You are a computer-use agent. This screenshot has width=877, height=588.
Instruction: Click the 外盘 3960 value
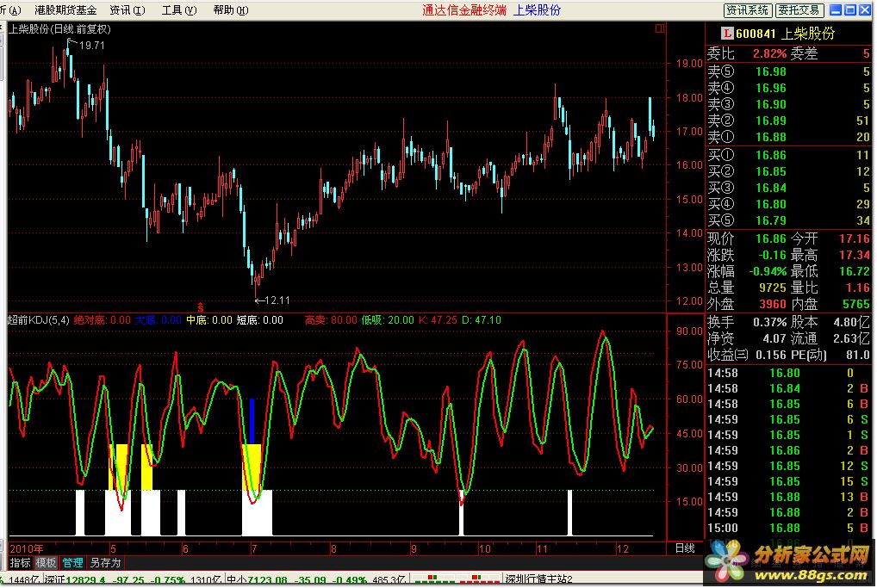(x=773, y=304)
